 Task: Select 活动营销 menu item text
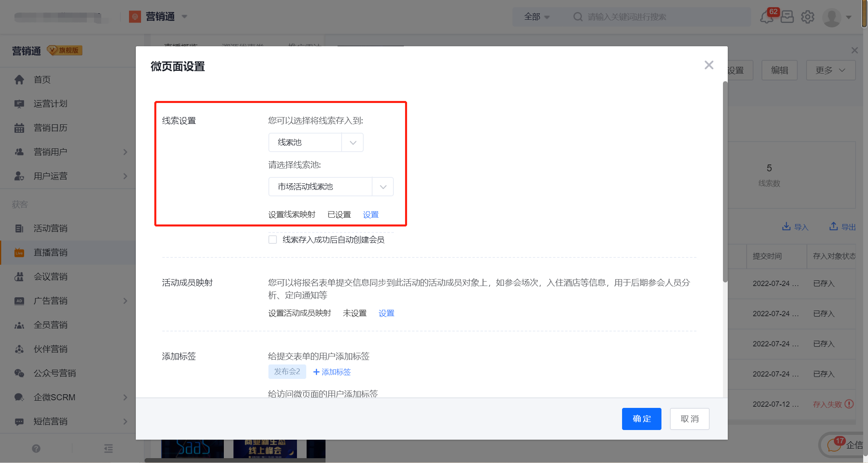(50, 228)
